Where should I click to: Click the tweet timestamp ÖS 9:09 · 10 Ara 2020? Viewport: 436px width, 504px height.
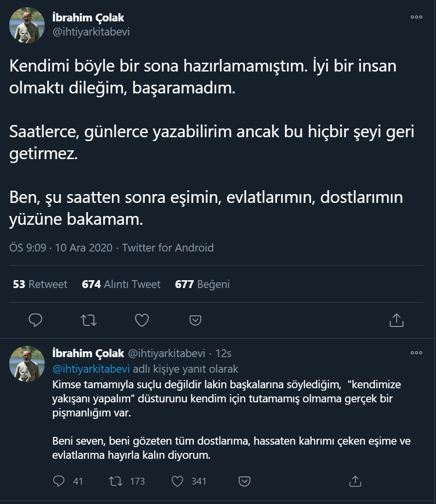pos(60,248)
